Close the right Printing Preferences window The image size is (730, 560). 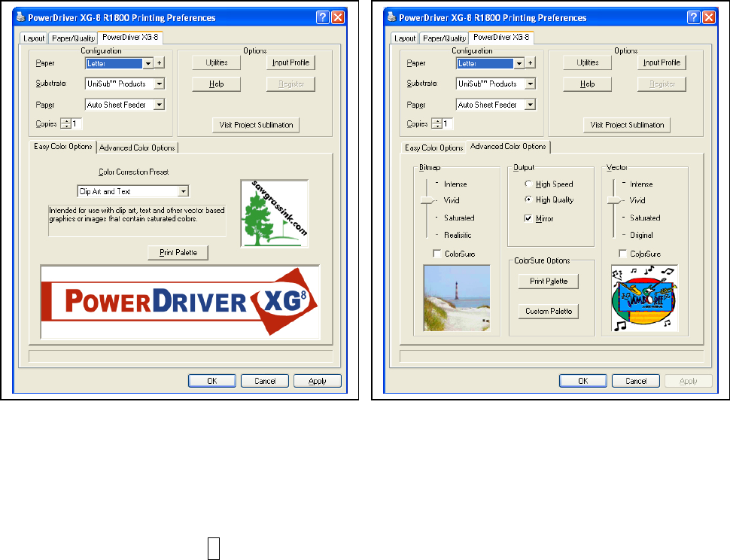[x=709, y=17]
